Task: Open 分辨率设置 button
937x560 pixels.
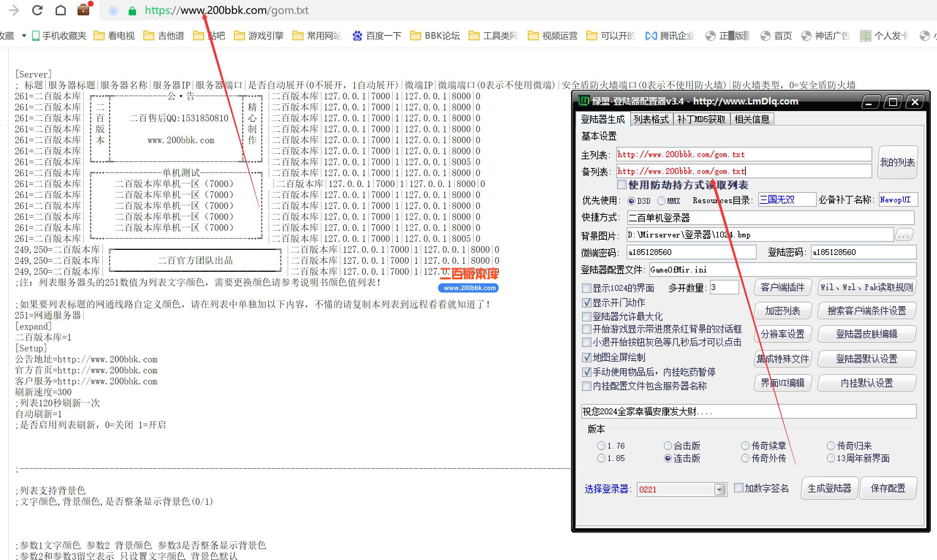Action: click(x=782, y=334)
